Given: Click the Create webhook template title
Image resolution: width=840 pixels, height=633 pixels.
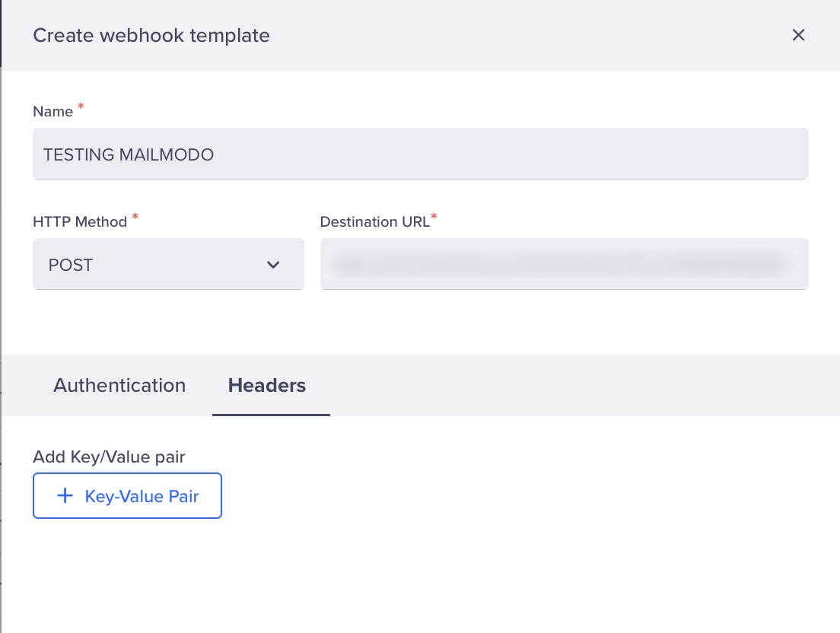Looking at the screenshot, I should point(151,35).
